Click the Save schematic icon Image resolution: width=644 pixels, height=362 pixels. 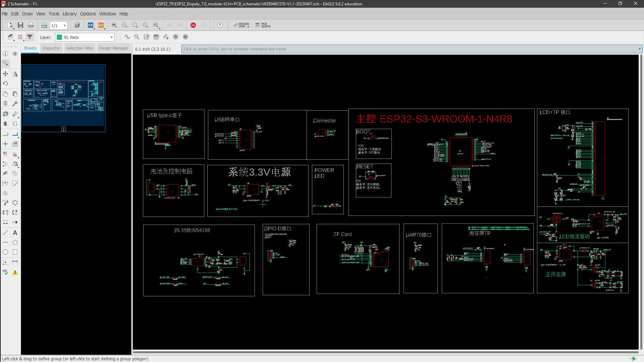tap(20, 25)
